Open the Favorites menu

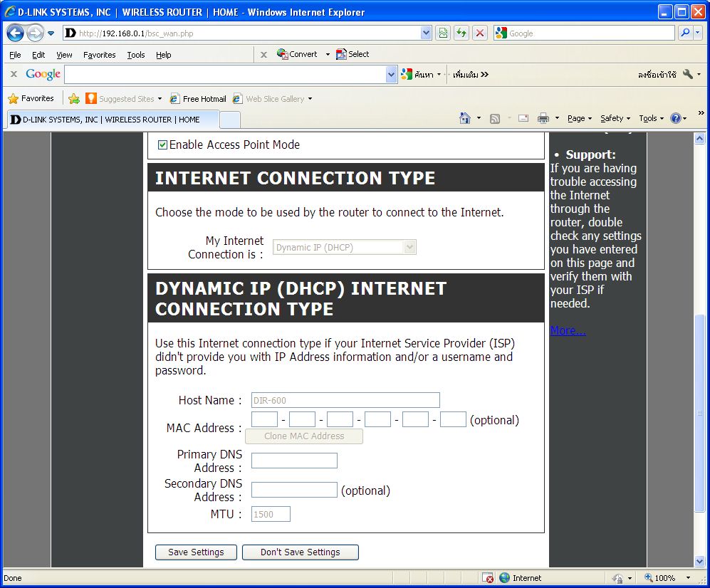[x=99, y=55]
